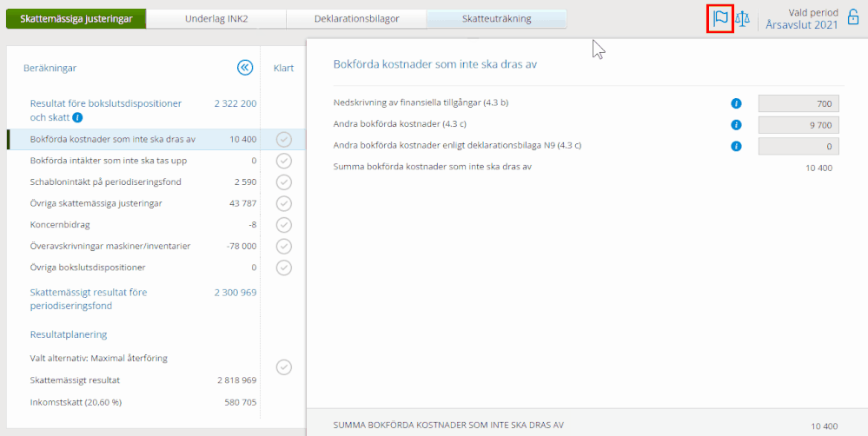Mark Resultatplanering as Klart
The image size is (868, 436).
click(x=283, y=367)
